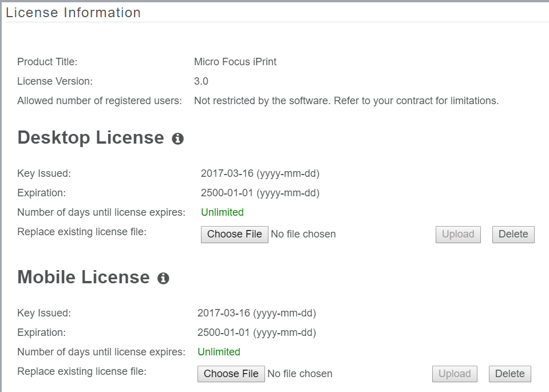
Task: Click the License Information page header
Action: coord(73,13)
